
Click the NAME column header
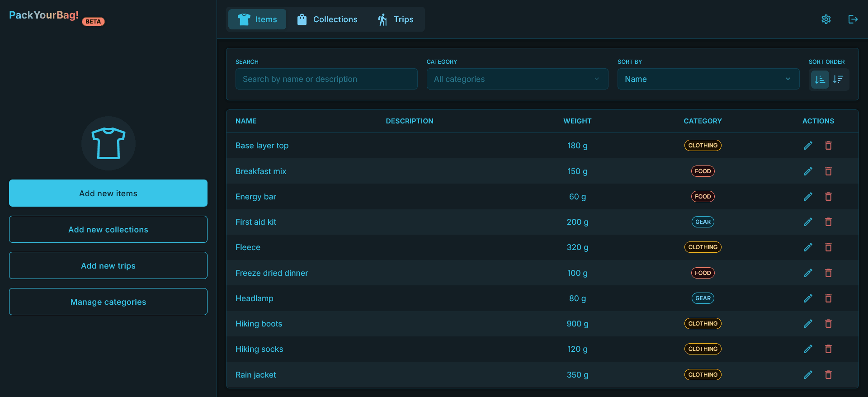[246, 121]
